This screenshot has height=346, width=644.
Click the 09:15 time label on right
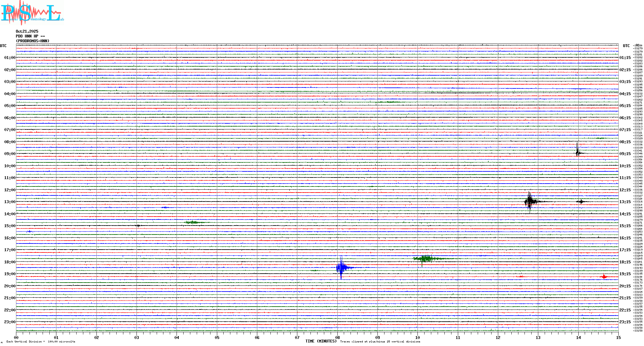pyautogui.click(x=625, y=154)
